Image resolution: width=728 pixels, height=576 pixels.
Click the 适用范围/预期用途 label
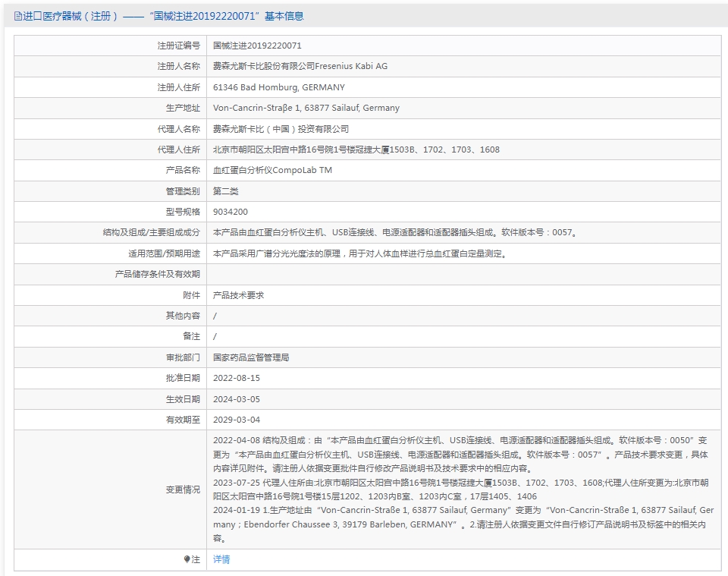[165, 253]
